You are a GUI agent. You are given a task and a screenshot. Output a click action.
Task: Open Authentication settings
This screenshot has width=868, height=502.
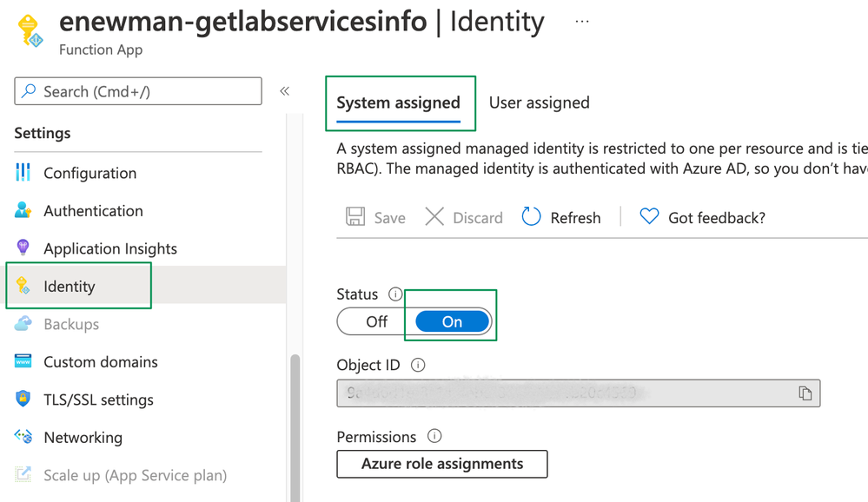point(93,211)
